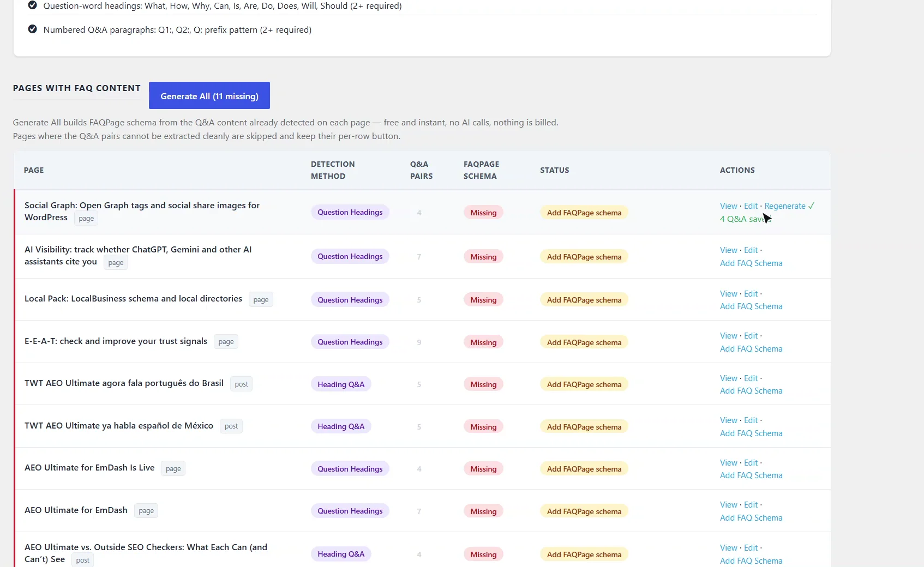Open View link for Social Graph row
The height and width of the screenshot is (567, 924).
click(x=728, y=206)
